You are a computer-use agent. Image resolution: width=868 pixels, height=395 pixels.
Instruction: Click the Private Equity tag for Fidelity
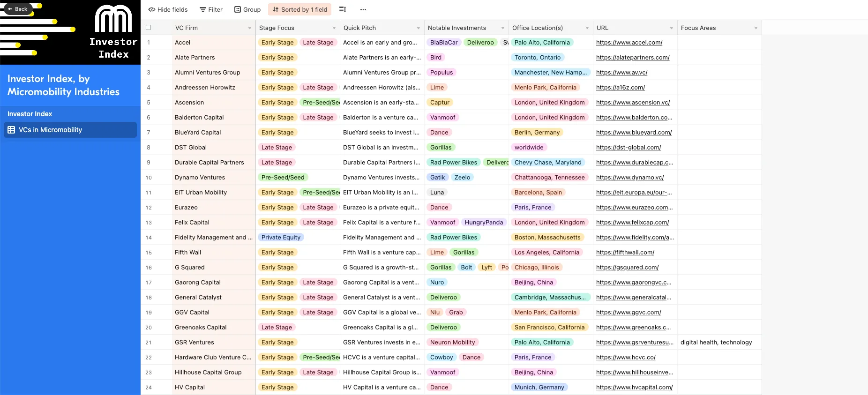pos(281,237)
